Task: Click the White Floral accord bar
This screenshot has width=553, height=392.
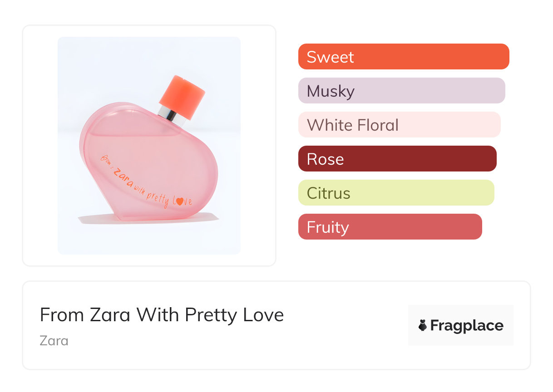Action: tap(399, 125)
